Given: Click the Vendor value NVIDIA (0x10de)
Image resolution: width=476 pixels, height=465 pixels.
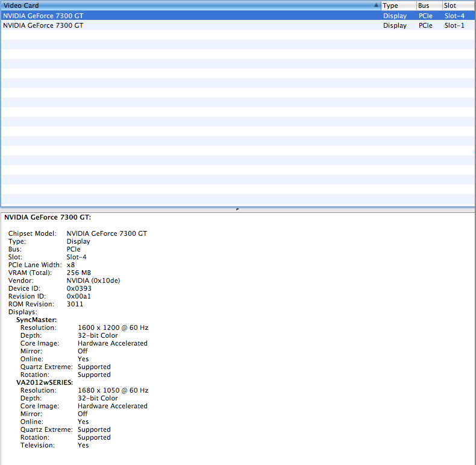Looking at the screenshot, I should coord(93,280).
